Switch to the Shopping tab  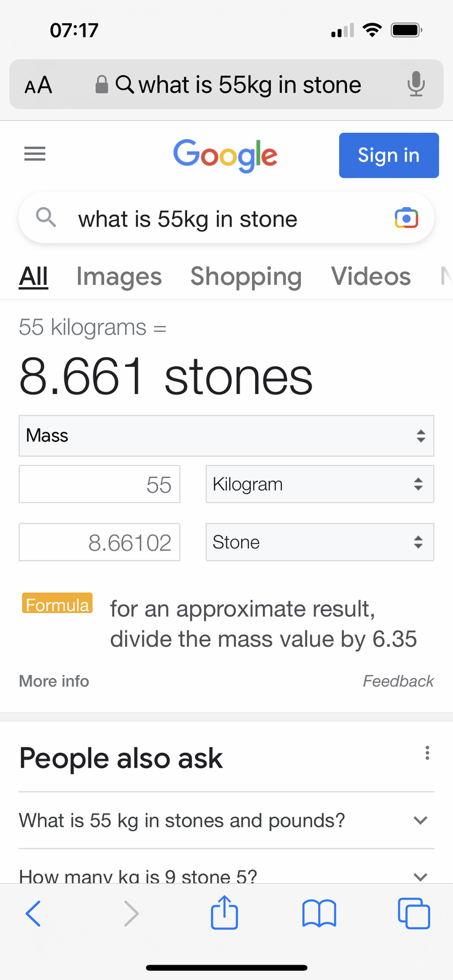pyautogui.click(x=246, y=277)
